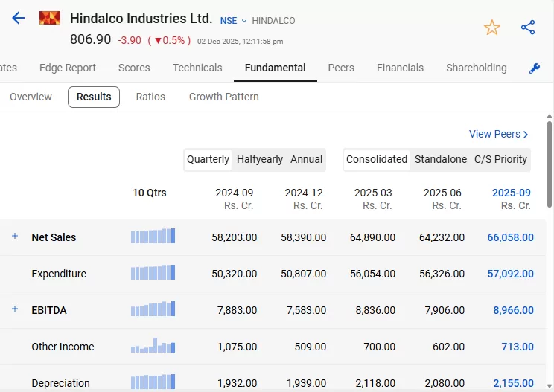This screenshot has height=392, width=554.
Task: Open the EBITDA 10-quarter bar chart
Action: (153, 309)
